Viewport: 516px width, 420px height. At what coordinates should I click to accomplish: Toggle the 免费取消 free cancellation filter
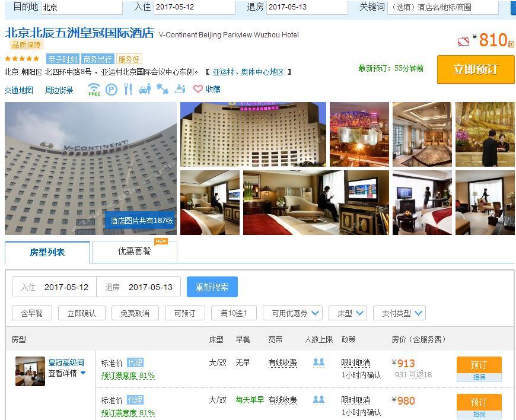(x=135, y=313)
